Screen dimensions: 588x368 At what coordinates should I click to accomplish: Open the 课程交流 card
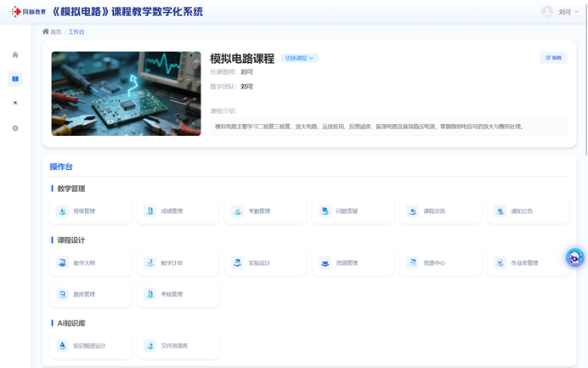point(441,212)
